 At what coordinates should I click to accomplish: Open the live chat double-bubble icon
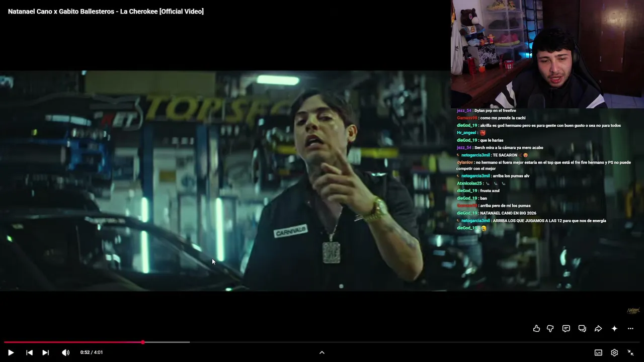tap(582, 328)
